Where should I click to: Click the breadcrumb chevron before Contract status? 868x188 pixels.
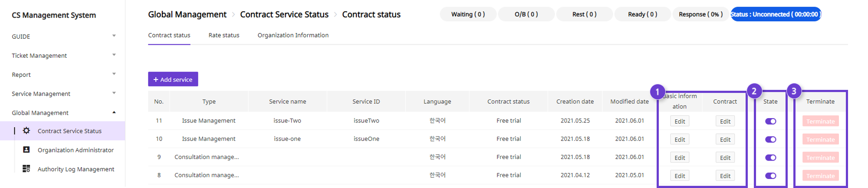point(335,15)
